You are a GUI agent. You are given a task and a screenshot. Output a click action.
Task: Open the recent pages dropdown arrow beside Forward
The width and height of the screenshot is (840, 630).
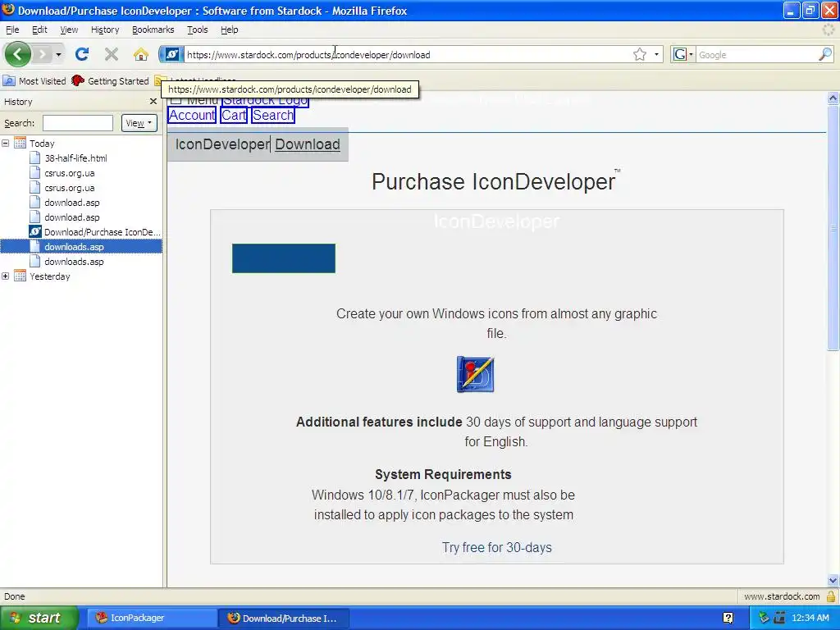(x=58, y=55)
